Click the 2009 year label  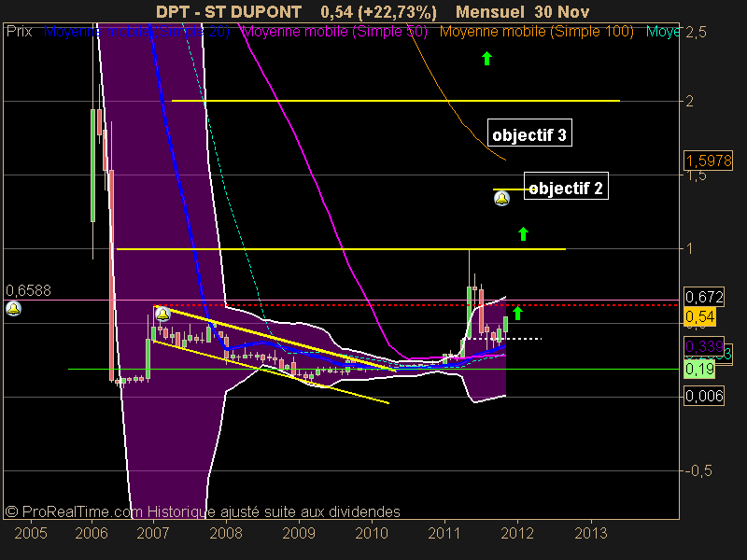point(299,533)
